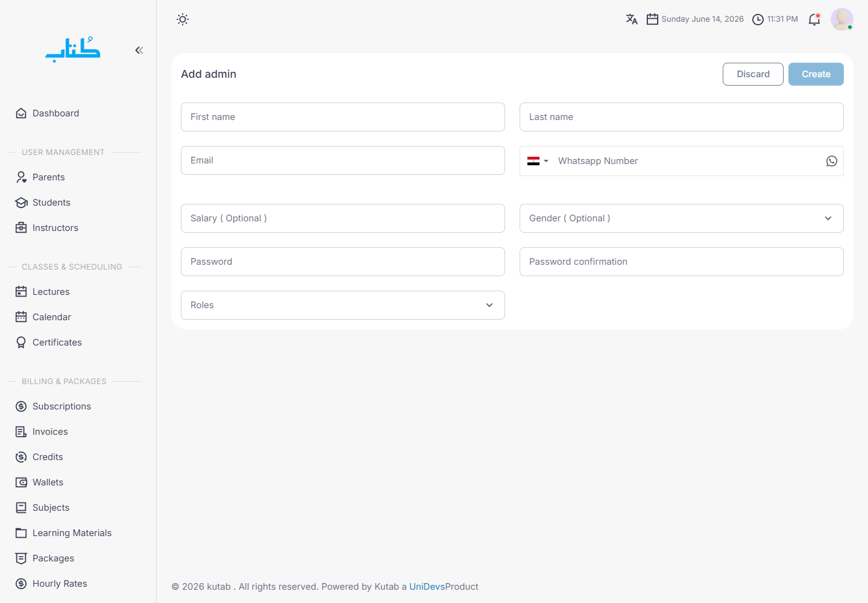Follow the UniDevs footer link
868x603 pixels.
pos(427,587)
